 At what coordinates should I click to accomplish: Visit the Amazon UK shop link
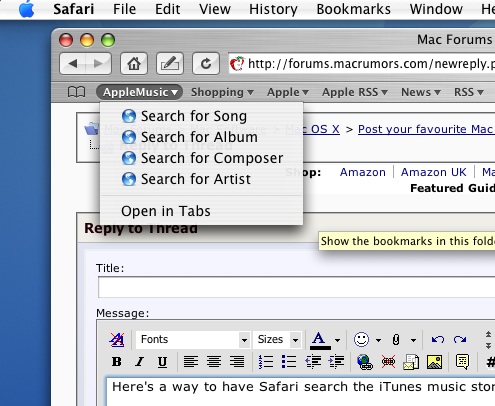coord(433,172)
